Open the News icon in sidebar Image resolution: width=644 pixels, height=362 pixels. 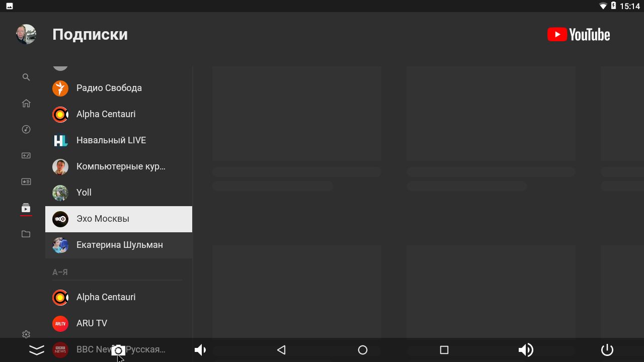tap(26, 182)
